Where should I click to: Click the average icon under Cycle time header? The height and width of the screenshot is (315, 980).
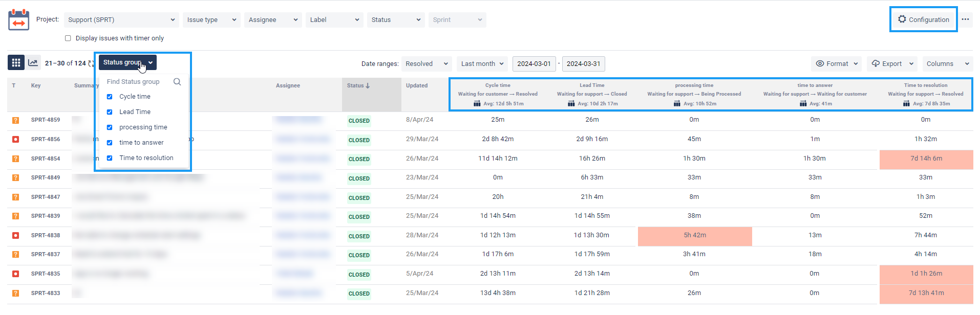477,103
